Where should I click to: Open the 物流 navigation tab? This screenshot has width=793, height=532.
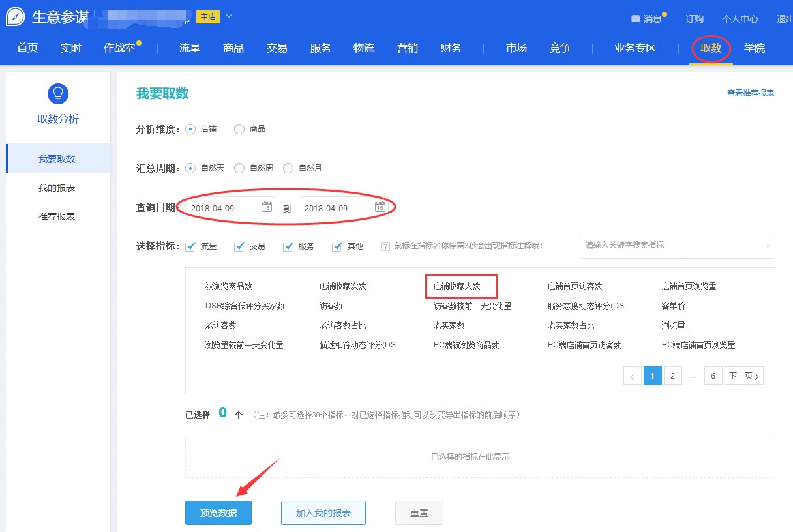pos(364,48)
